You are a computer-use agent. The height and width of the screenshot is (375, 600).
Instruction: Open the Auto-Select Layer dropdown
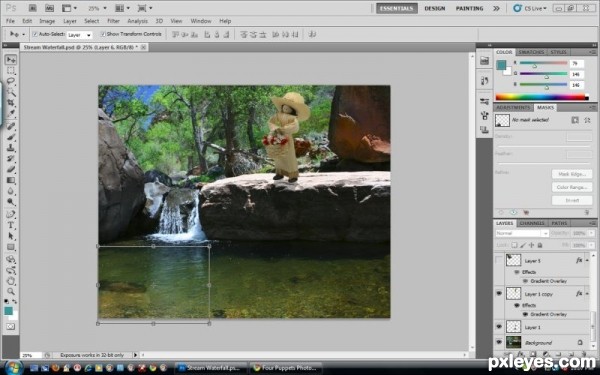80,35
